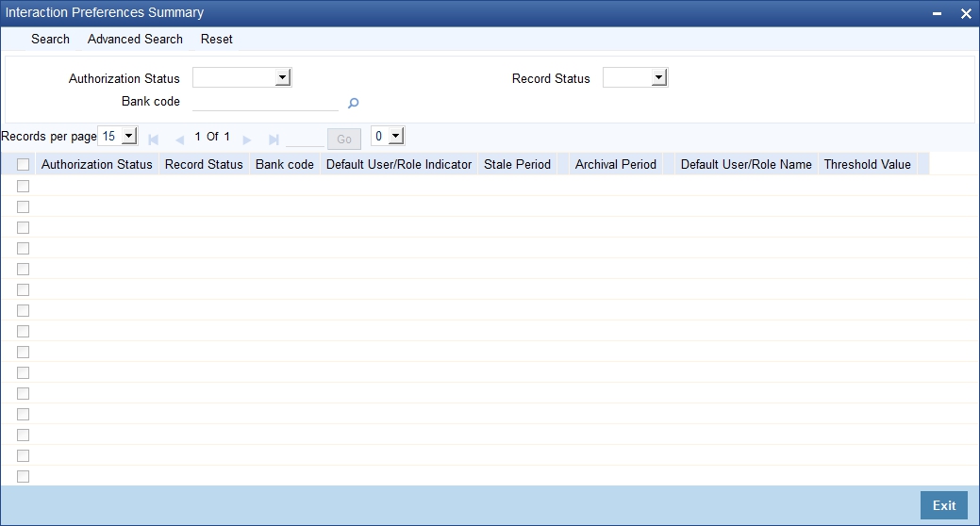Click the Record Status column header
This screenshot has width=980, height=526.
tap(204, 164)
